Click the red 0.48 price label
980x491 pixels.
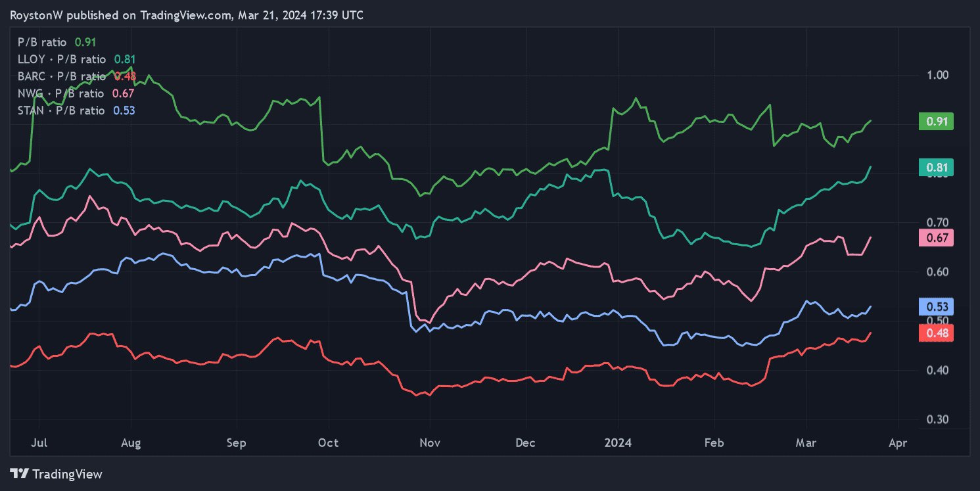point(935,333)
